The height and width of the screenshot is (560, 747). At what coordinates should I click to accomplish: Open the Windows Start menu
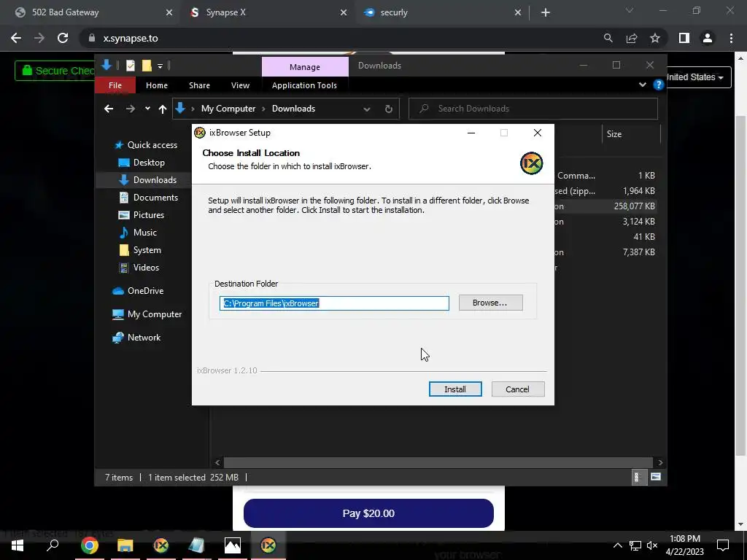pyautogui.click(x=18, y=545)
